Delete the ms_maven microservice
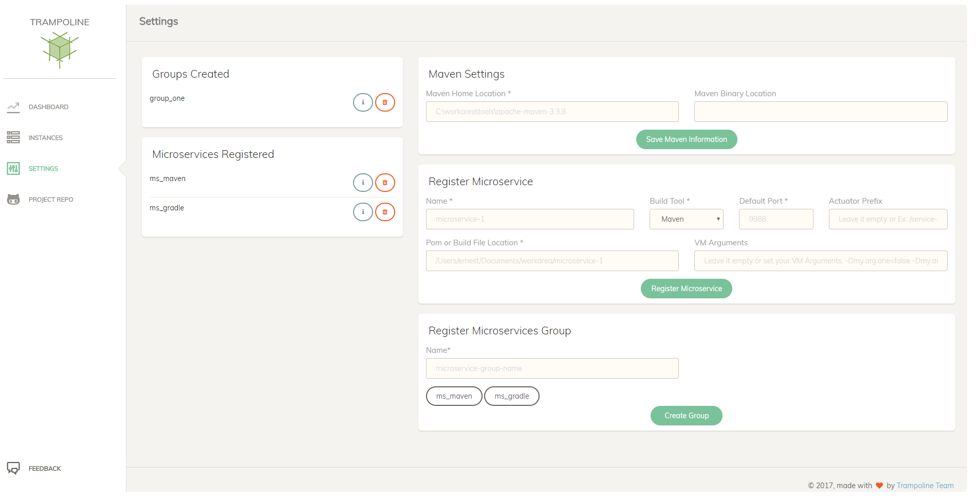The image size is (980, 500). [385, 183]
